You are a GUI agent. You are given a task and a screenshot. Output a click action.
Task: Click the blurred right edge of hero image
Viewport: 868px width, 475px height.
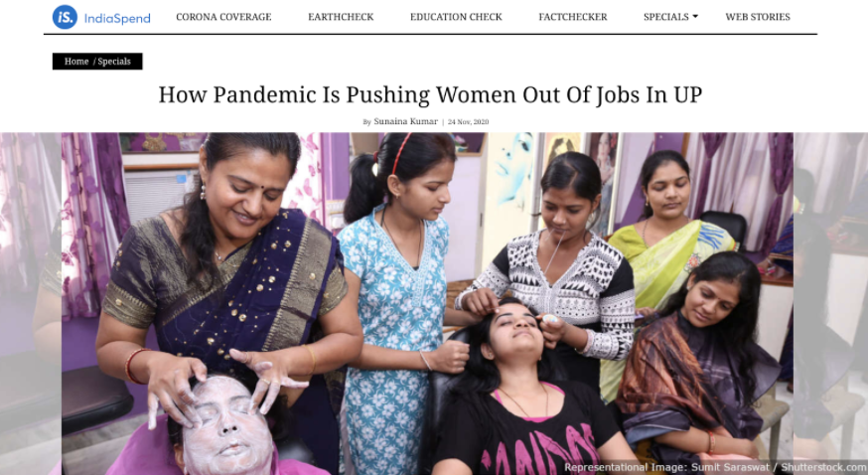click(x=830, y=303)
